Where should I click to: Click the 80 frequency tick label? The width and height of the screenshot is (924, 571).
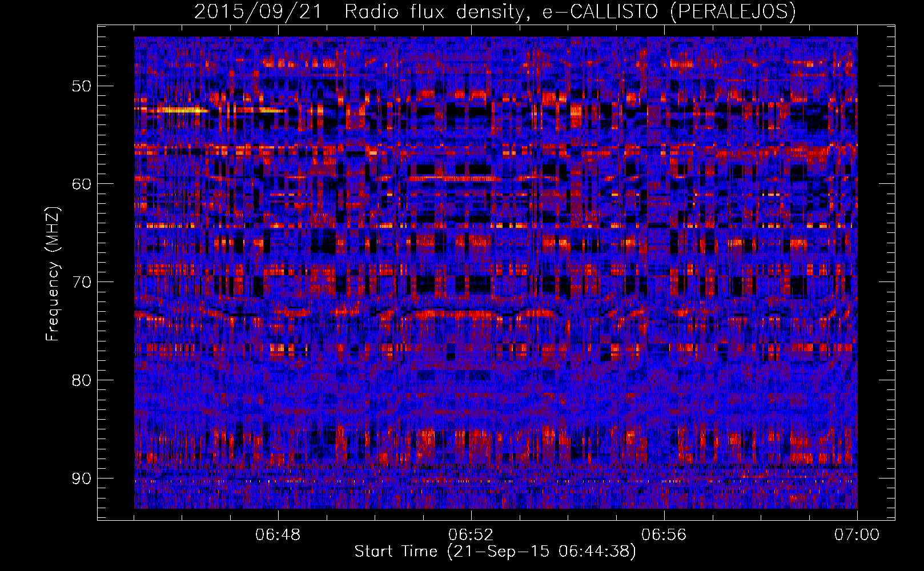click(81, 380)
